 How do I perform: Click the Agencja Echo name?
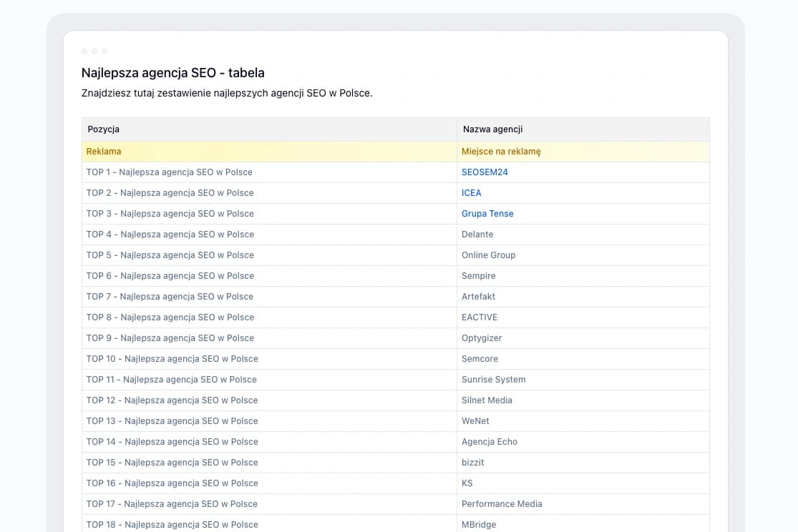coord(489,442)
